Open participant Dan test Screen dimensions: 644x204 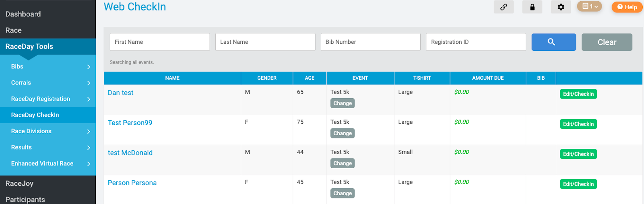pos(120,93)
